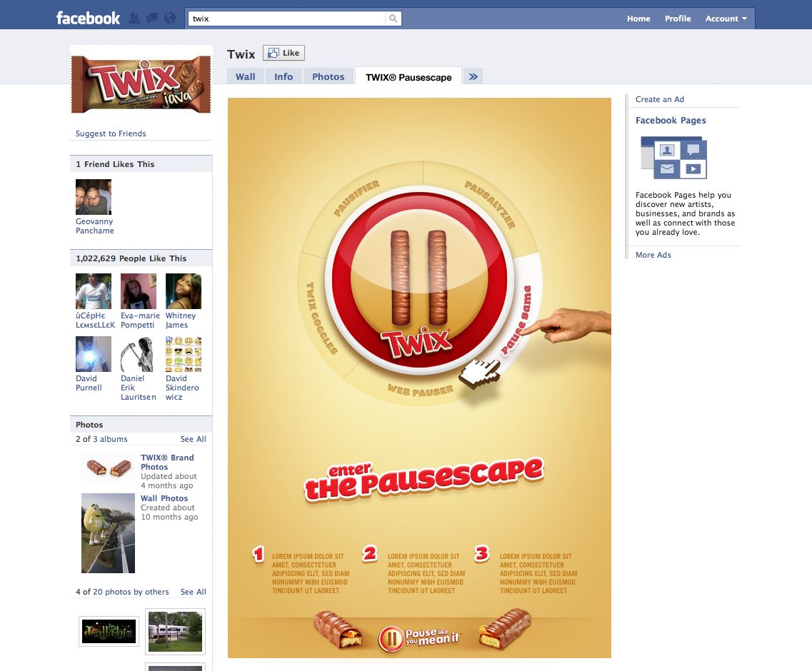Open the messages icon in header
Viewport: 812px width, 671px height.
pos(151,18)
